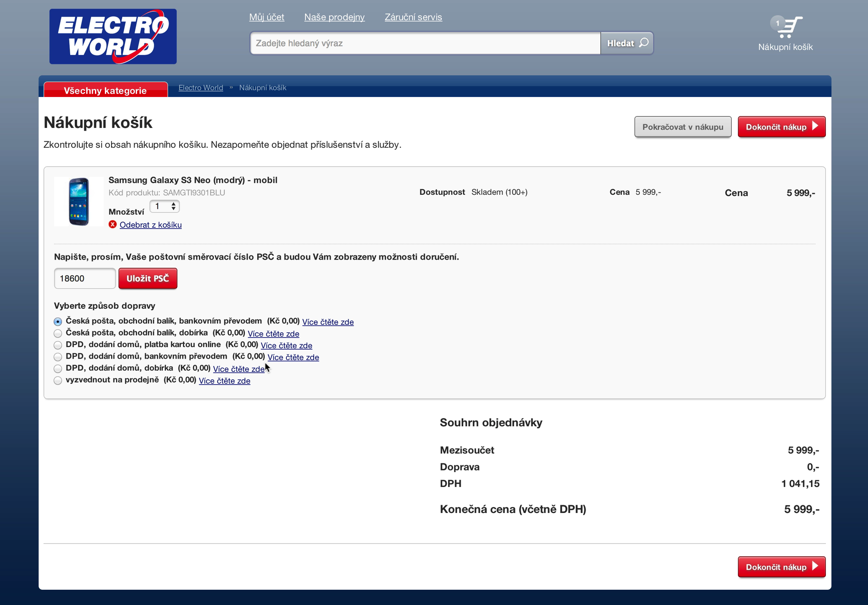The width and height of the screenshot is (868, 605).
Task: Click the DPH value 1 041,15
Action: tap(800, 484)
